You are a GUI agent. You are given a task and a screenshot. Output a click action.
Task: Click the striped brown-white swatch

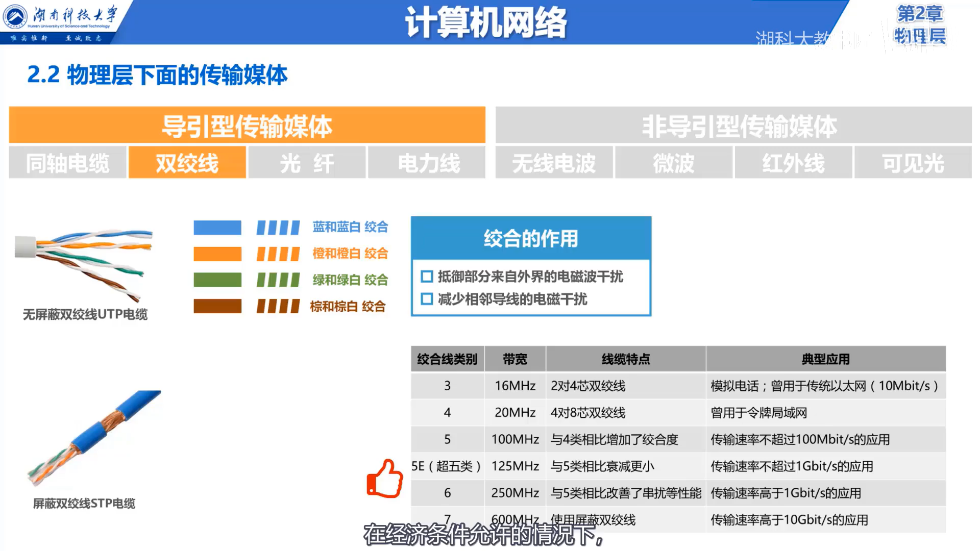coord(278,306)
